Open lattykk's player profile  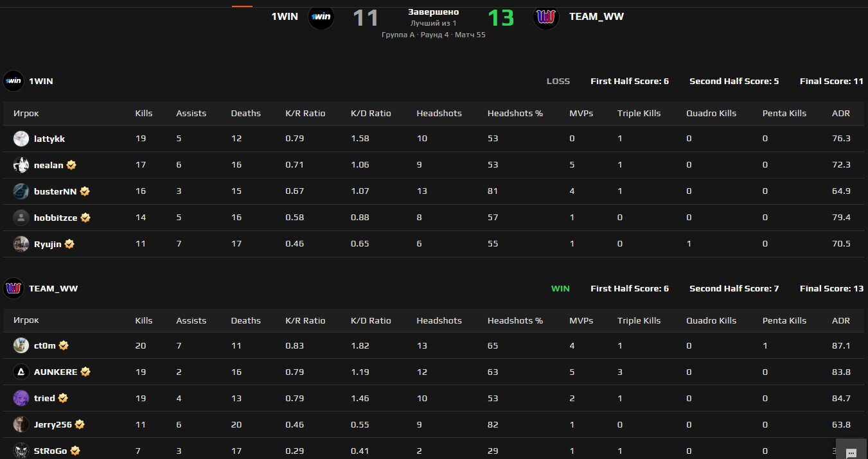(49, 139)
